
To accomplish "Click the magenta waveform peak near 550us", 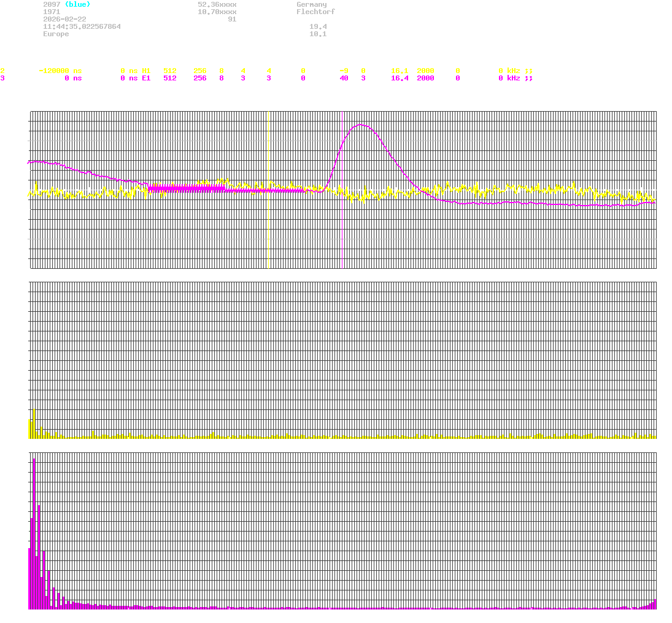I will click(x=361, y=125).
